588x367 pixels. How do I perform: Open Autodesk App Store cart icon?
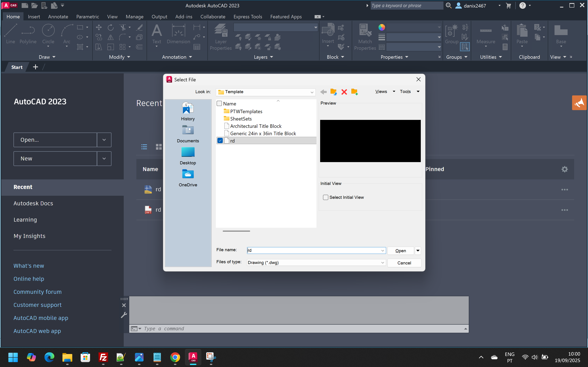coord(508,6)
